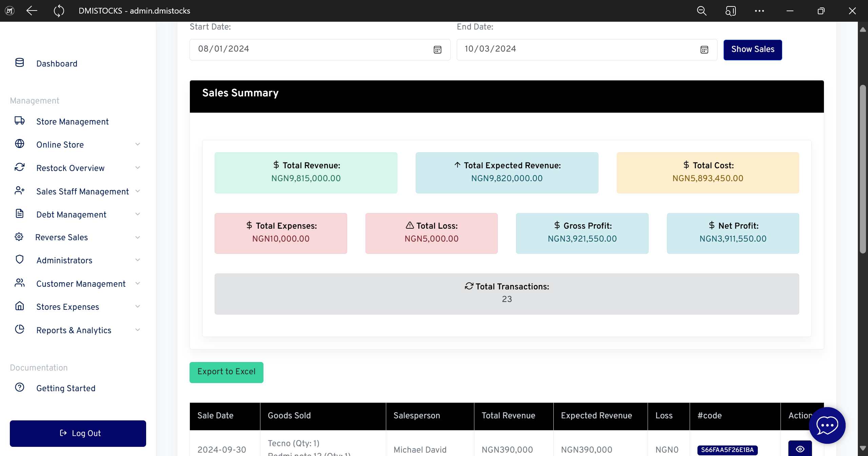
Task: Click the cast screen icon in title bar
Action: tap(730, 11)
